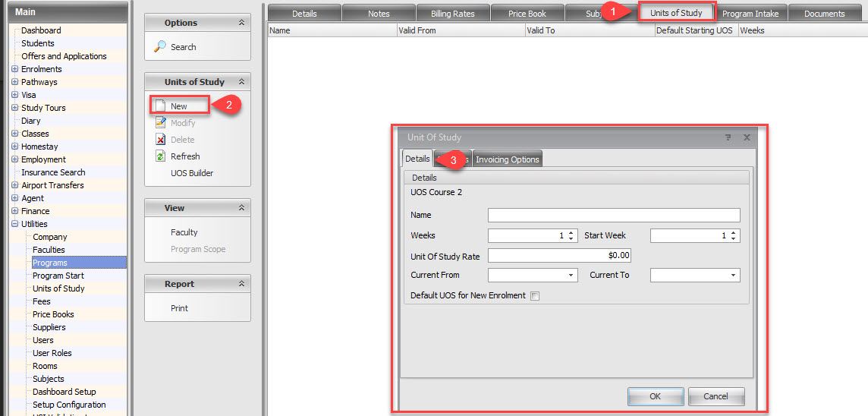Cancel the Unit Of Study dialog
The height and width of the screenshot is (416, 868).
715,396
